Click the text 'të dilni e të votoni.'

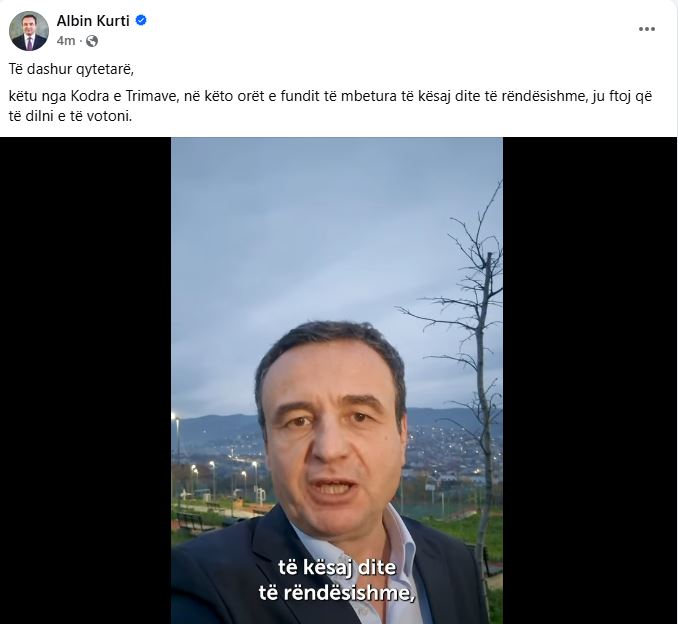tap(70, 116)
